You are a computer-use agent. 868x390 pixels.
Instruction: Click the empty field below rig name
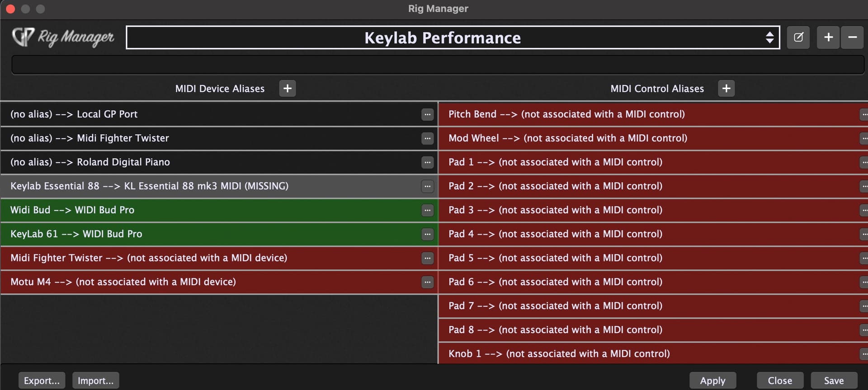tap(438, 65)
